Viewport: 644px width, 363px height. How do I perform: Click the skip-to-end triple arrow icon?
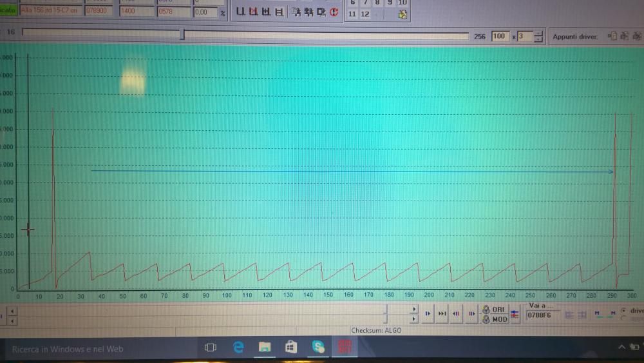click(442, 313)
